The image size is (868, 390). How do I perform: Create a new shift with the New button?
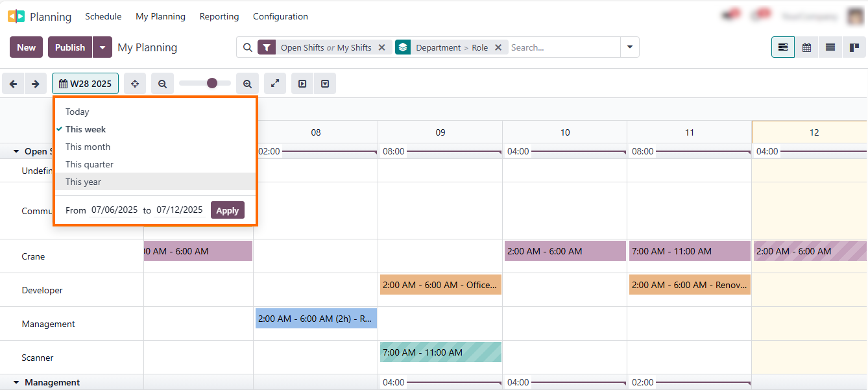click(x=26, y=47)
